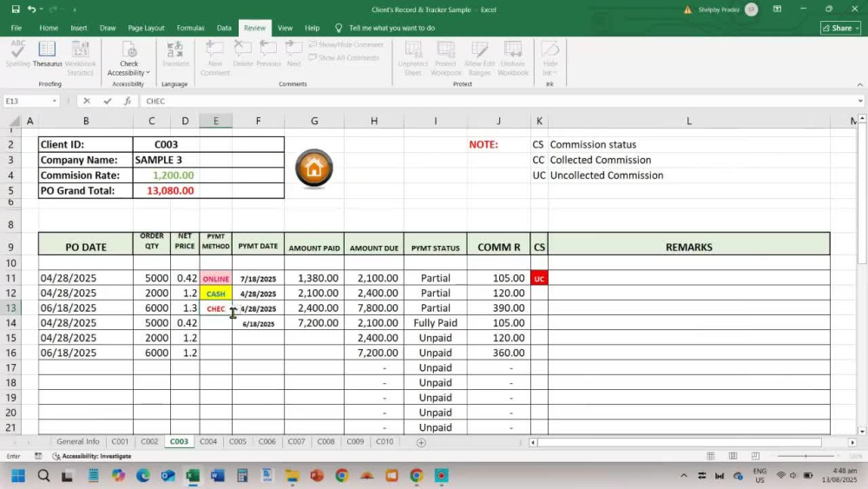Screen dimensions: 868x489
Task: Open the General Info sheet tab
Action: 77,441
